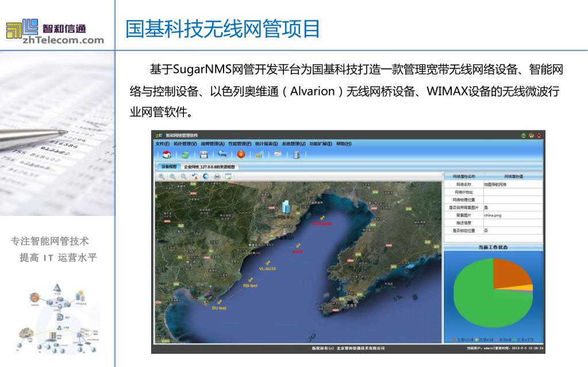The height and width of the screenshot is (367, 588).
Task: Click the 网络属性值 column header
Action: (513, 176)
